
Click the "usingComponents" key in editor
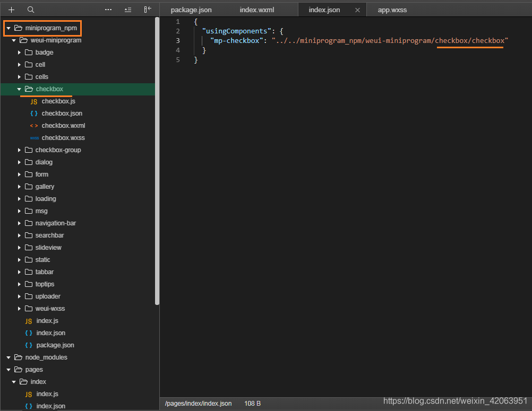click(236, 31)
